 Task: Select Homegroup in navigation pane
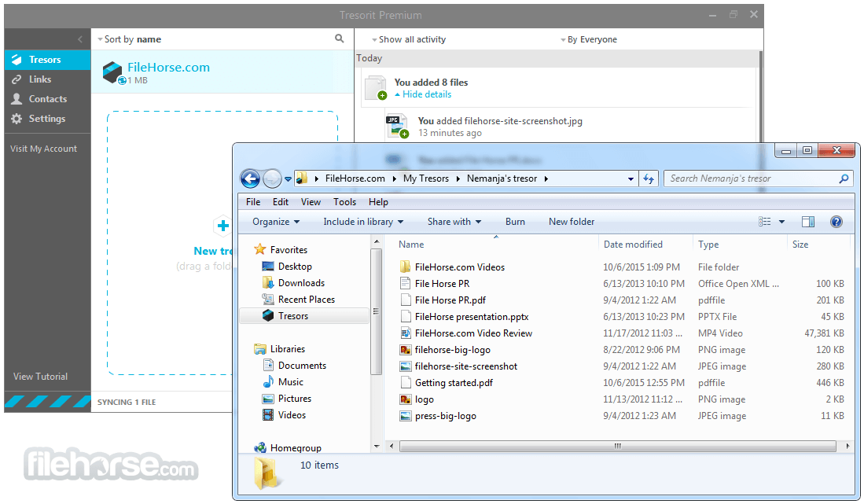pyautogui.click(x=296, y=448)
